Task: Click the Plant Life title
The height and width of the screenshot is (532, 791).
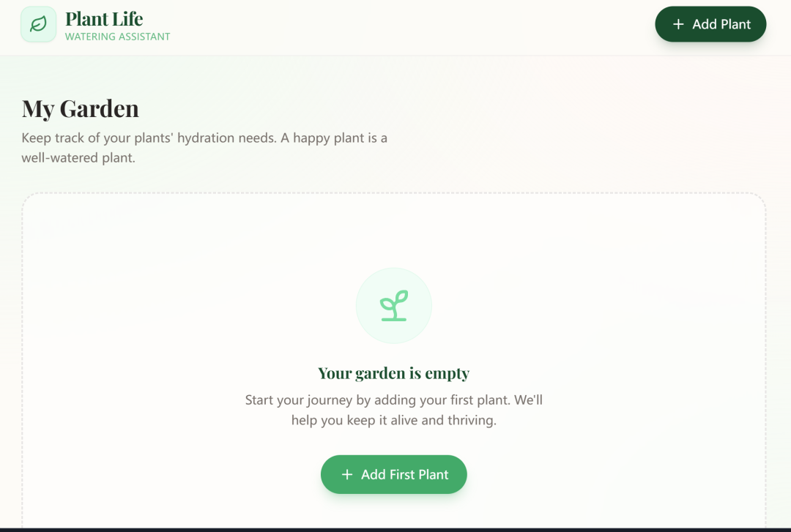Action: click(105, 18)
